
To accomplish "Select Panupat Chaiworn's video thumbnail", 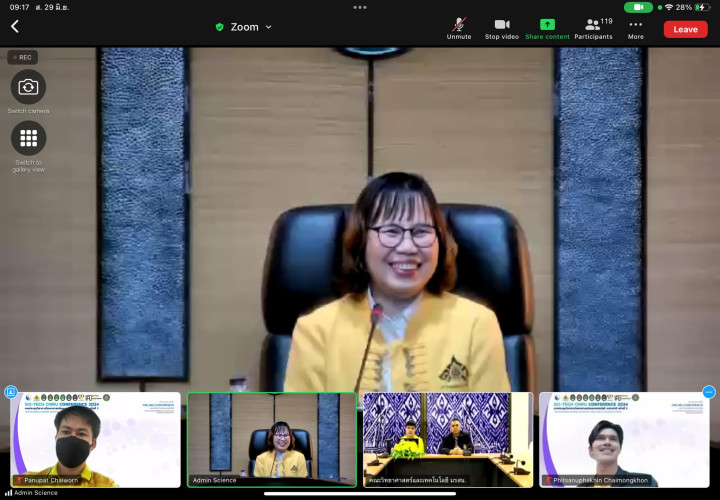I will (x=96, y=439).
